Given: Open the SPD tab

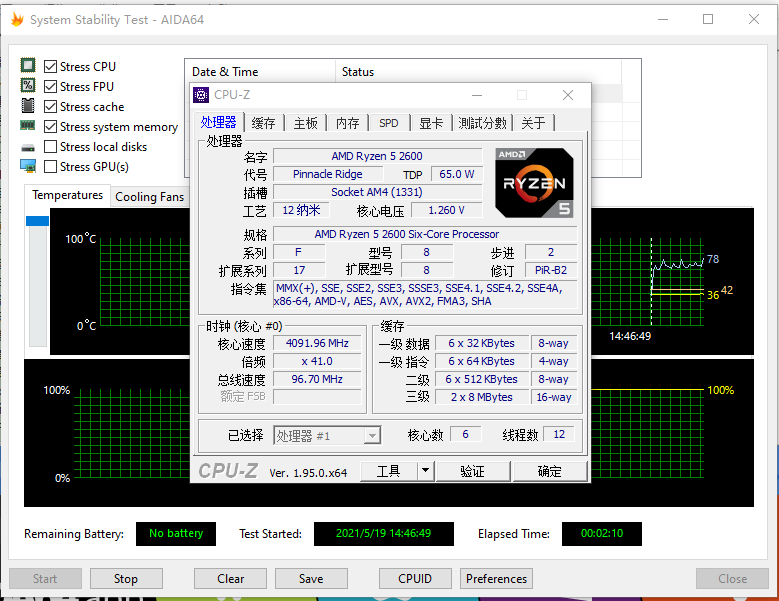Looking at the screenshot, I should click(x=389, y=123).
